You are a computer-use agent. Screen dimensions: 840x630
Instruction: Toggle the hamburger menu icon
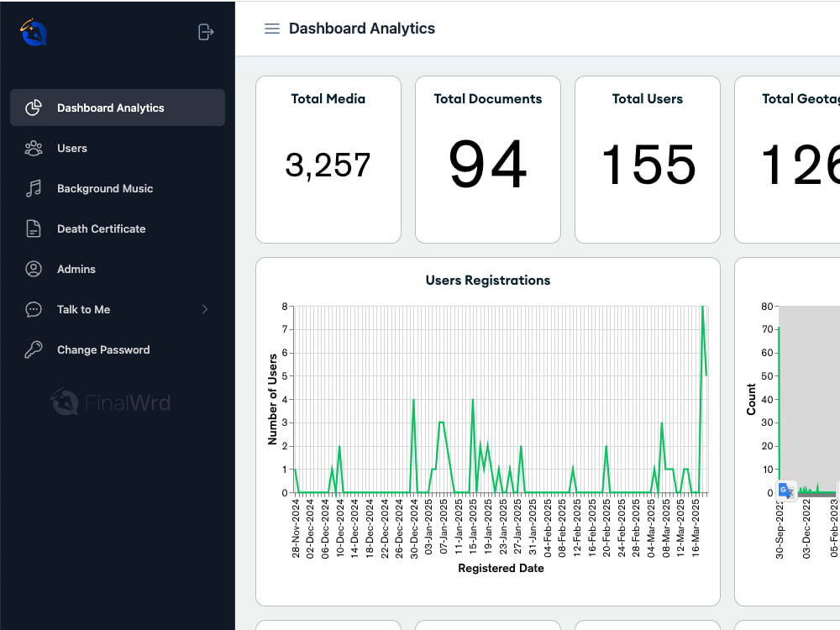coord(272,29)
